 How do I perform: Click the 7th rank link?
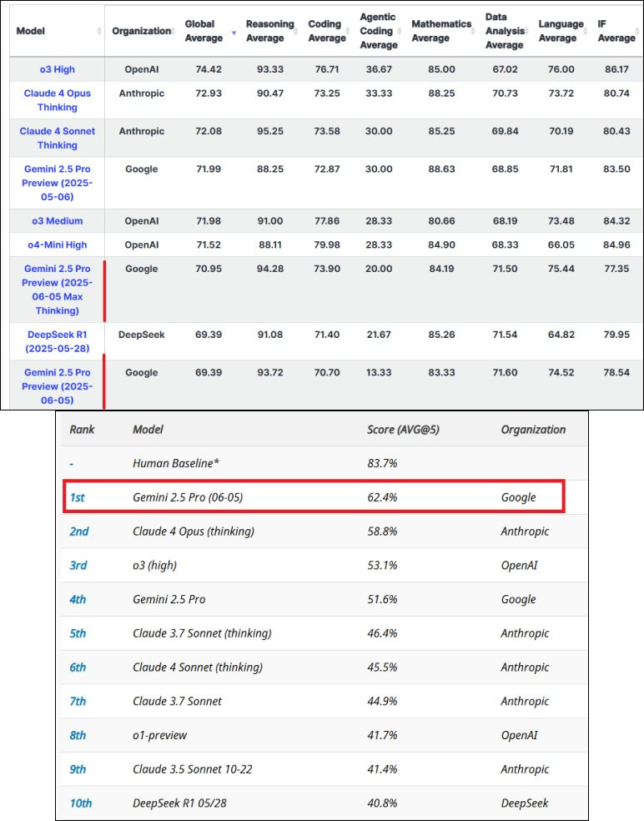point(78,702)
